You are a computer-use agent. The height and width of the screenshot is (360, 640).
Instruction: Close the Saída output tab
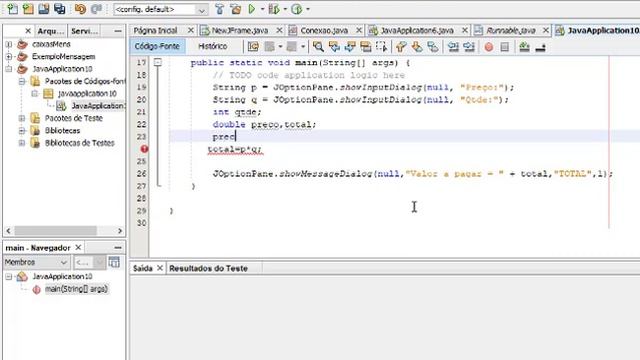[160, 268]
